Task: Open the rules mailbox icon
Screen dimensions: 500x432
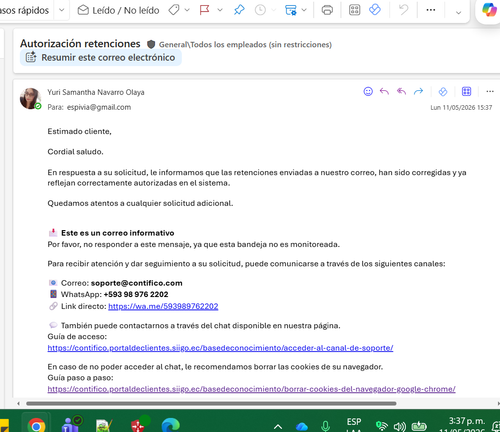Action: click(x=291, y=10)
